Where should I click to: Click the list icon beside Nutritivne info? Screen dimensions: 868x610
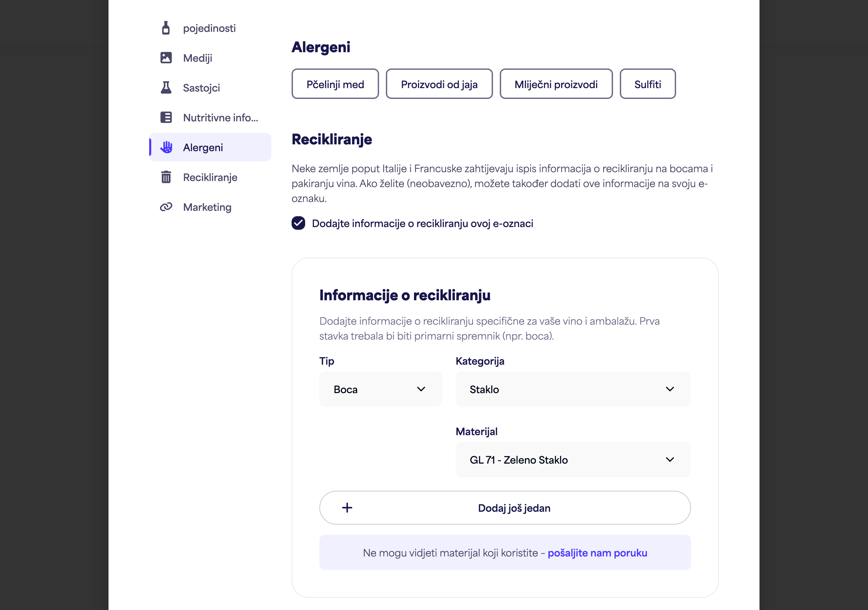pyautogui.click(x=166, y=118)
